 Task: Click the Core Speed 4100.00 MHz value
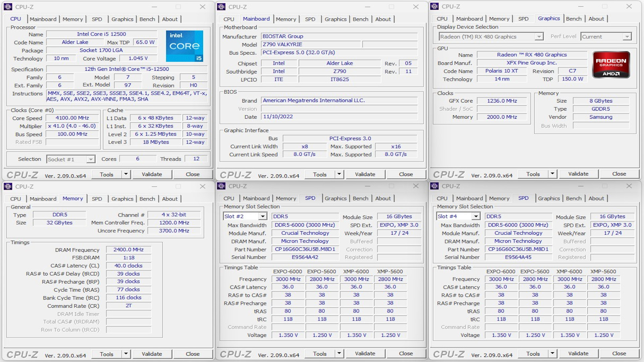tap(72, 118)
